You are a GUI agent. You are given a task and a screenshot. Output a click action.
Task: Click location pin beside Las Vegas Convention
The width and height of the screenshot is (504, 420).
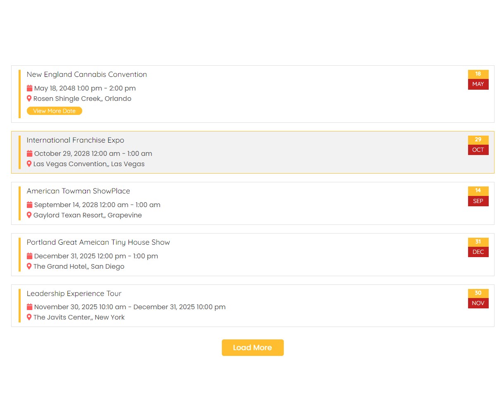point(29,164)
